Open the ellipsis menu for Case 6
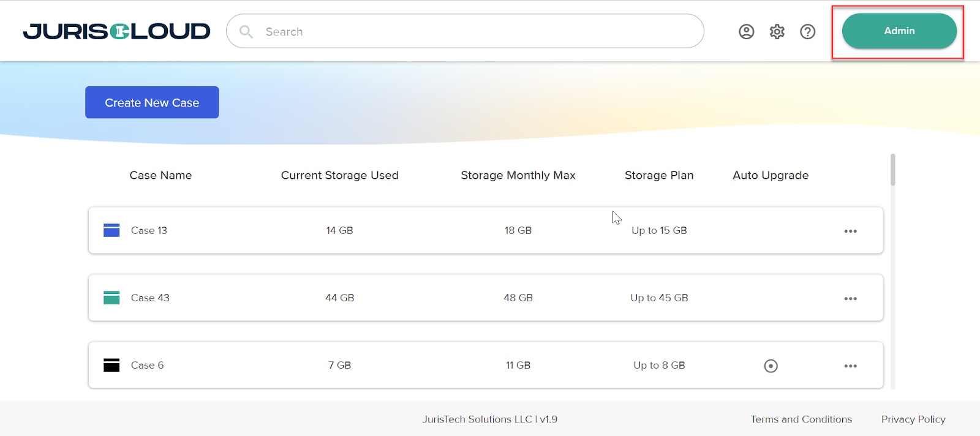The height and width of the screenshot is (436, 980). 850,366
